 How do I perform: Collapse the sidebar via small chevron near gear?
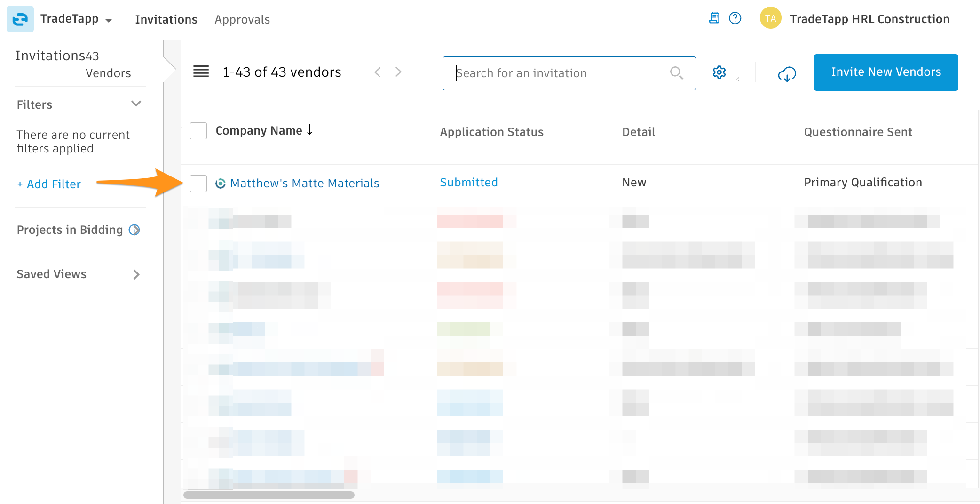click(x=738, y=79)
